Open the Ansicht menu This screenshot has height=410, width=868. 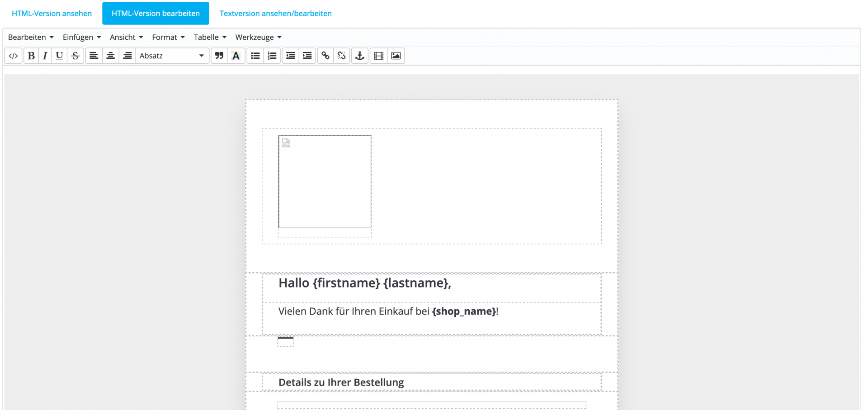click(127, 37)
